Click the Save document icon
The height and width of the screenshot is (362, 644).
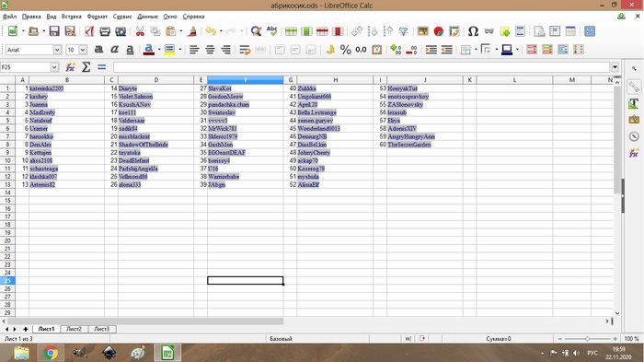[x=54, y=31]
